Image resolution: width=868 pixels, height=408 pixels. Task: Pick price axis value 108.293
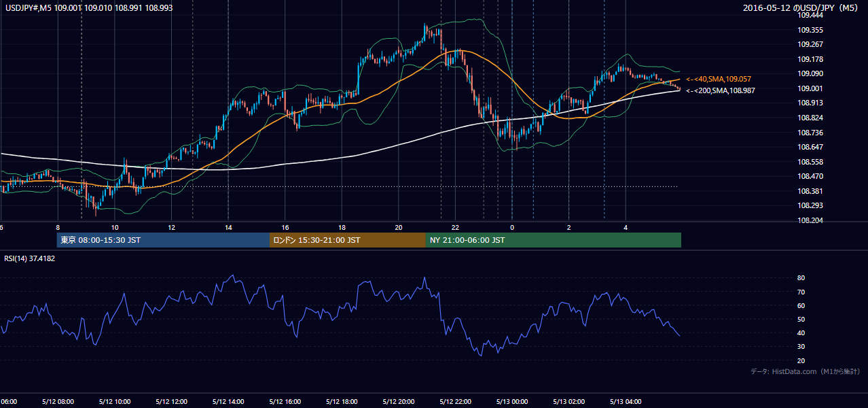pyautogui.click(x=810, y=205)
